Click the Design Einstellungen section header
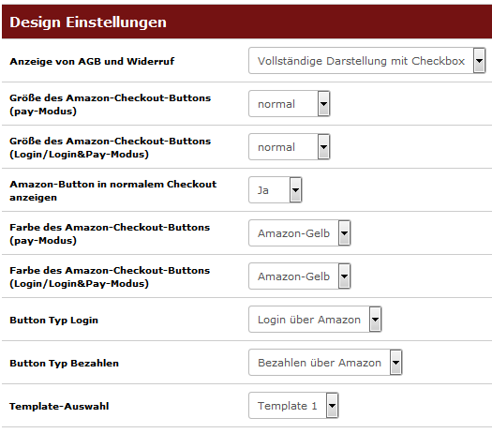 click(x=247, y=22)
